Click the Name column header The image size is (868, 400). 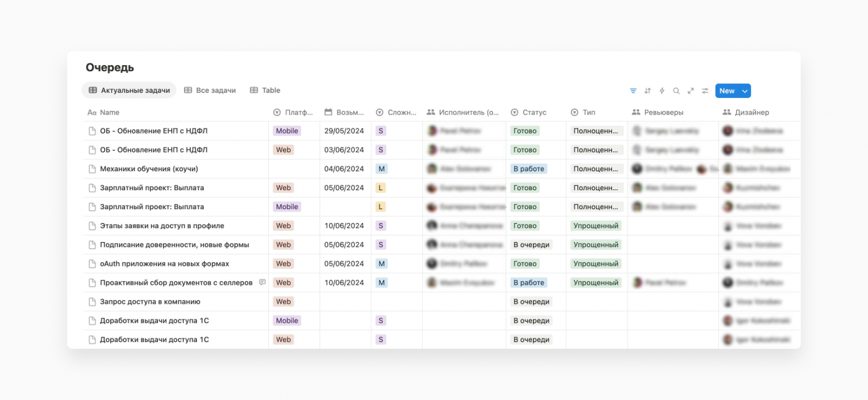[110, 112]
